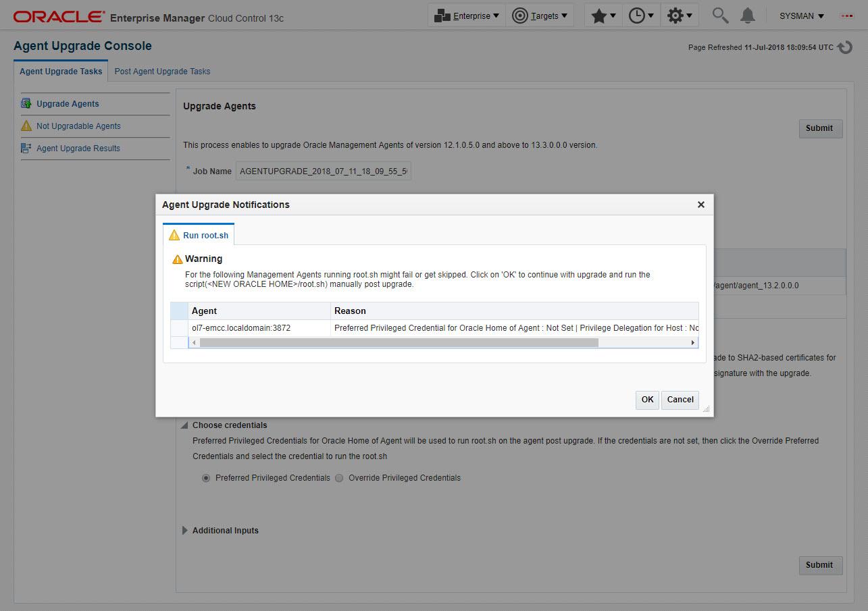Image resolution: width=868 pixels, height=611 pixels.
Task: Click the scroll right arrow in the table
Action: (692, 343)
